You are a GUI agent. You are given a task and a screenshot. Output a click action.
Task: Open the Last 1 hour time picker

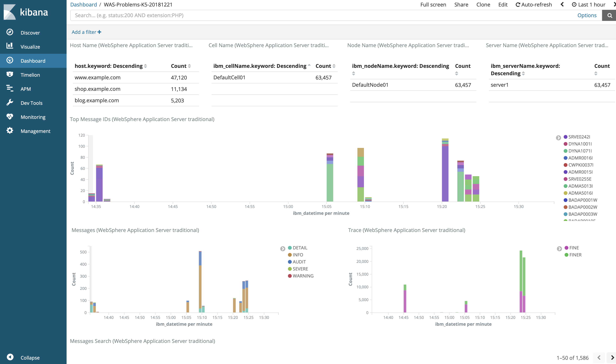pos(589,5)
